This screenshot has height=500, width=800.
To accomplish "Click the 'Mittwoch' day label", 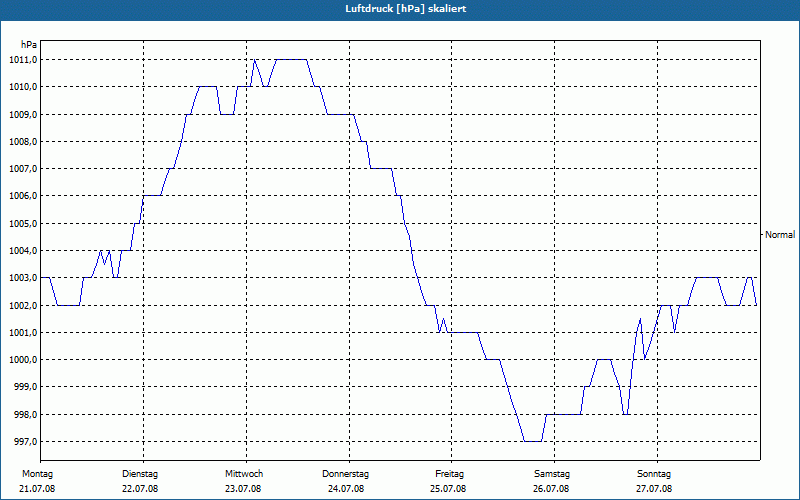I will (244, 474).
